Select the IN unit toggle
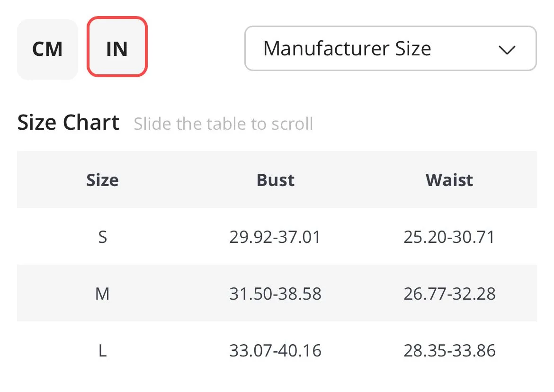Viewport: 554px width, 392px height. tap(117, 46)
